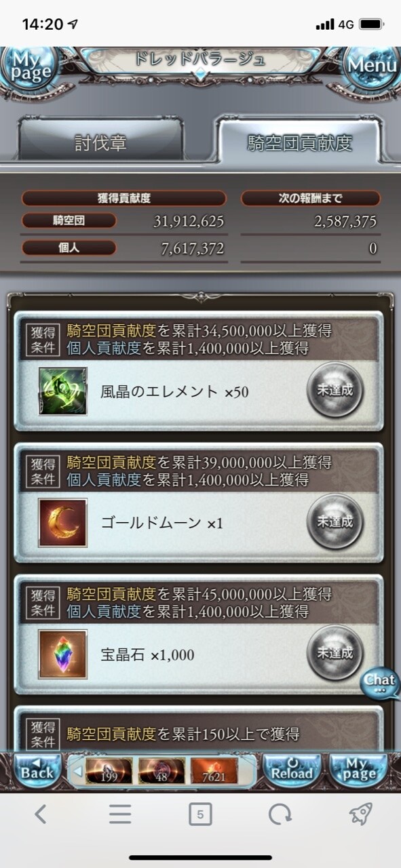Tap the browser rocket icon
This screenshot has width=401, height=868.
pyautogui.click(x=361, y=814)
